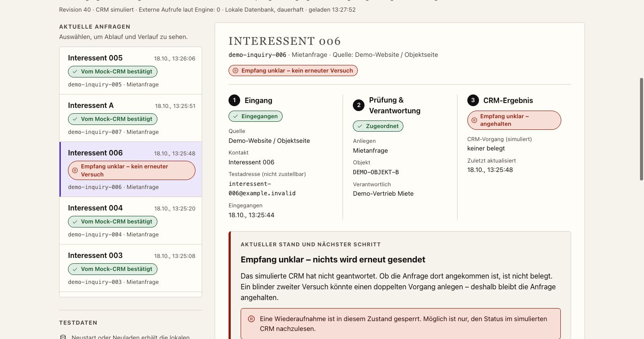Click the step 3 circle beside CRM-Ergebnis
644x339 pixels.
pos(473,100)
